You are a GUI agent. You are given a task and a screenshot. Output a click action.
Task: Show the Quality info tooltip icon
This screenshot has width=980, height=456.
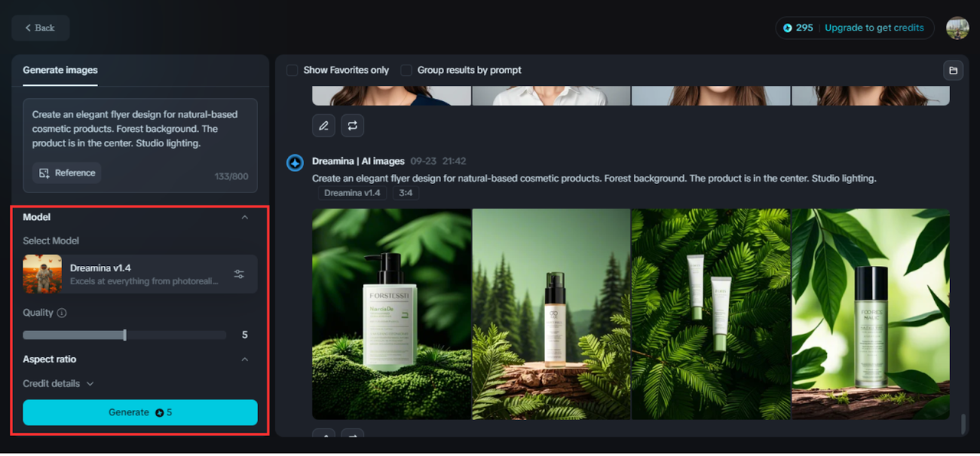point(62,313)
